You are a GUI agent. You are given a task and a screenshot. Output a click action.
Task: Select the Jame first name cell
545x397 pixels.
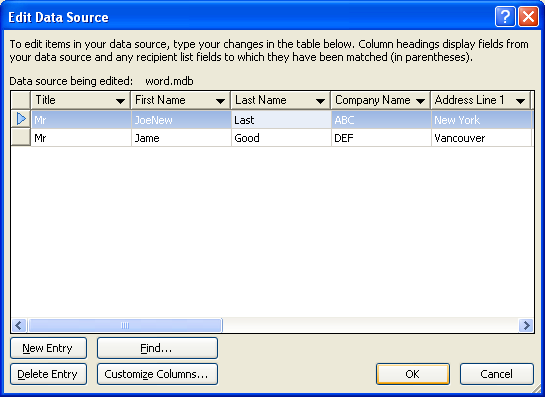181,138
